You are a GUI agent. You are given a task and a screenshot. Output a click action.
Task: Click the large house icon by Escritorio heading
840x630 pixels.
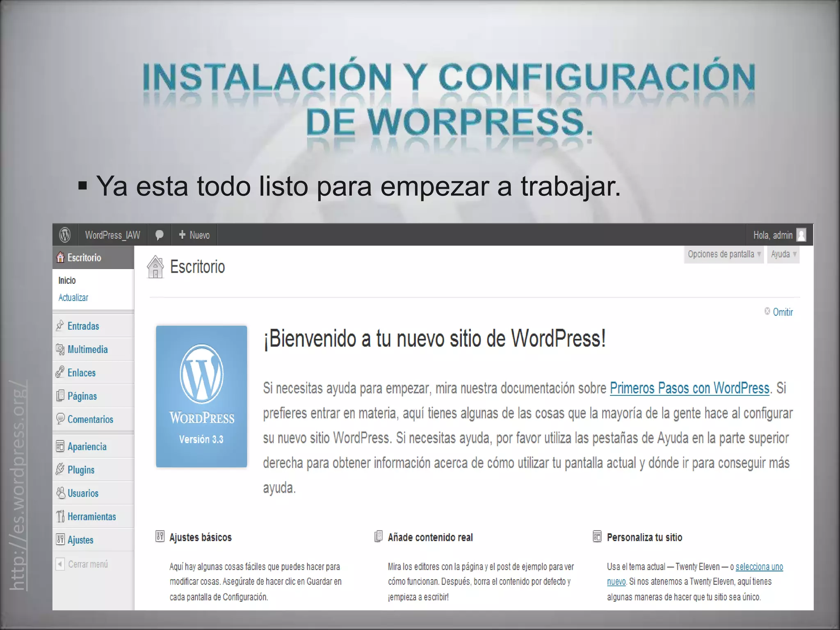click(155, 267)
